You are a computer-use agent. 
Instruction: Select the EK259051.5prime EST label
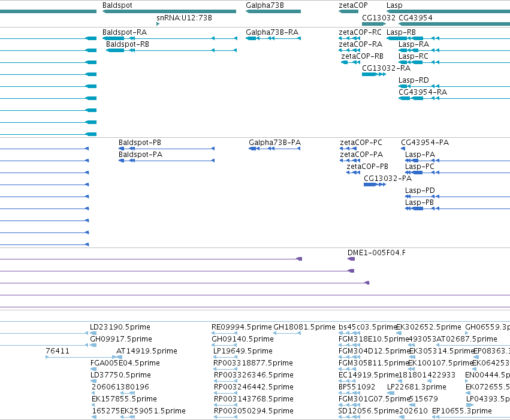[153, 412]
